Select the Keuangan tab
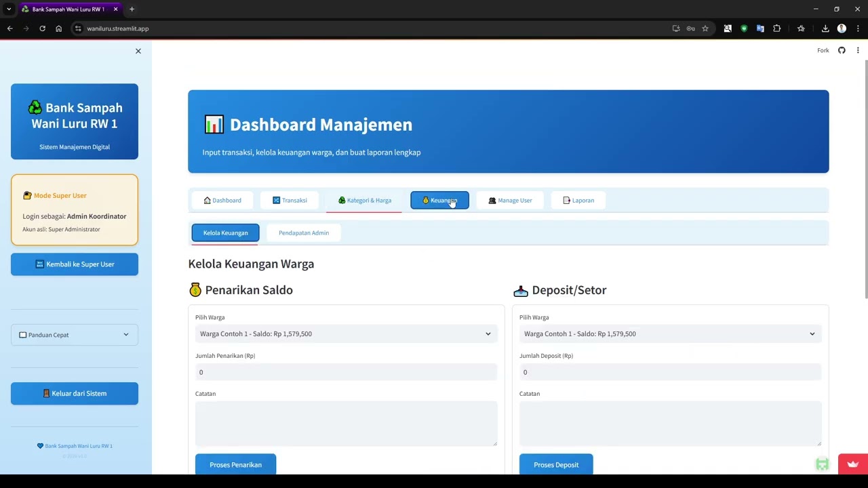The height and width of the screenshot is (488, 868). [x=439, y=200]
